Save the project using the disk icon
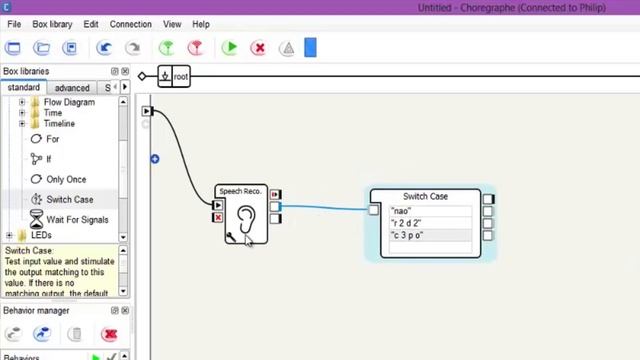The height and width of the screenshot is (360, 640). pos(70,48)
